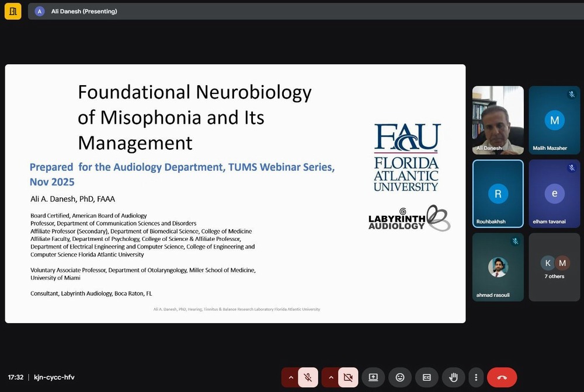Click elham tavanai participant tile

tap(554, 194)
